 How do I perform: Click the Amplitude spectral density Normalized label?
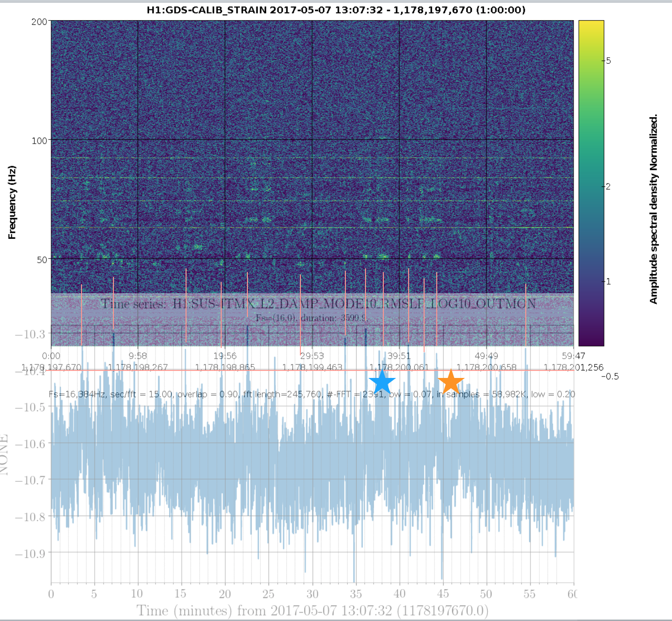[654, 209]
